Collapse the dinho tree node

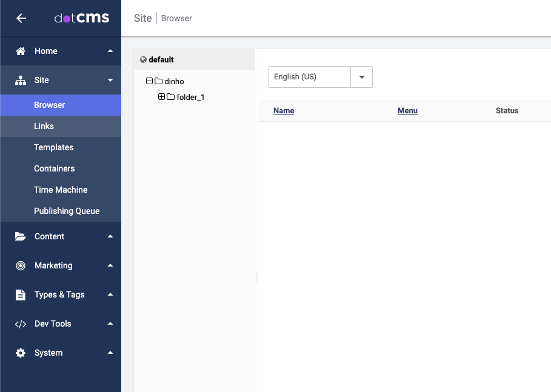149,81
